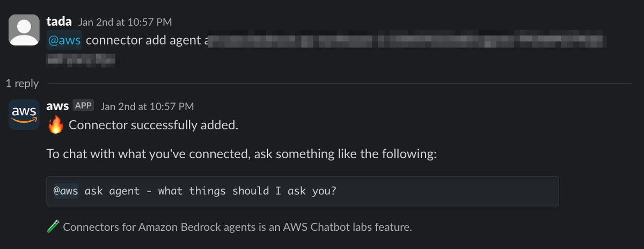Click the second-line blurred text in tada's message

(x=82, y=60)
